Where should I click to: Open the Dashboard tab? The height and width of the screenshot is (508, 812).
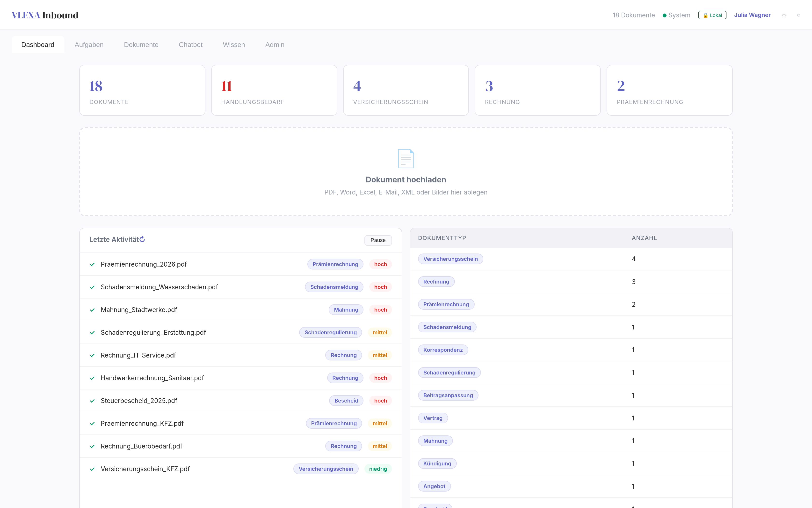(38, 45)
